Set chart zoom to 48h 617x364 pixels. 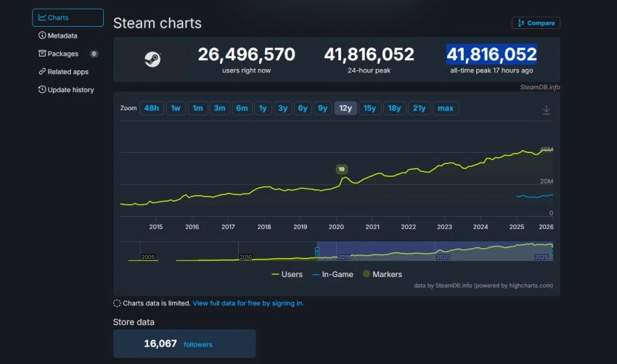(152, 108)
